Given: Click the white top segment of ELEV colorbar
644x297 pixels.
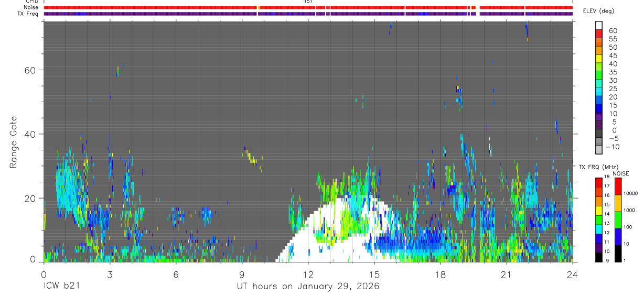Looking at the screenshot, I should coord(599,24).
